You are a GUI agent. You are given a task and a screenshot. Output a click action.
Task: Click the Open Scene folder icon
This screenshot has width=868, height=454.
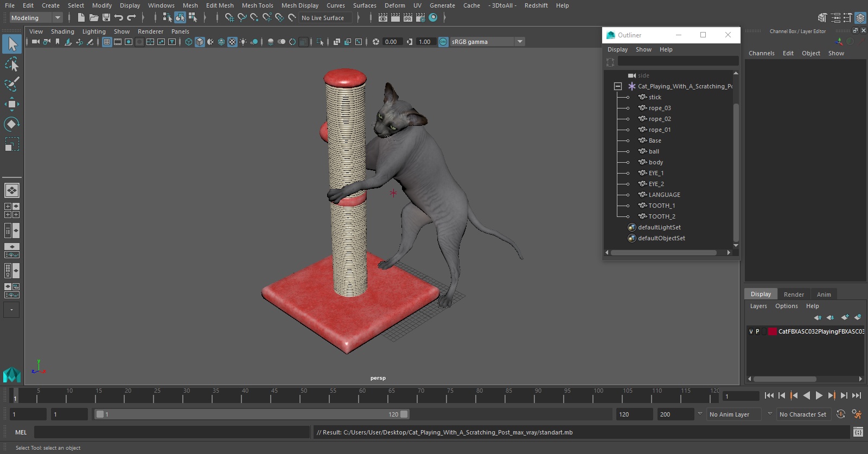tap(93, 18)
